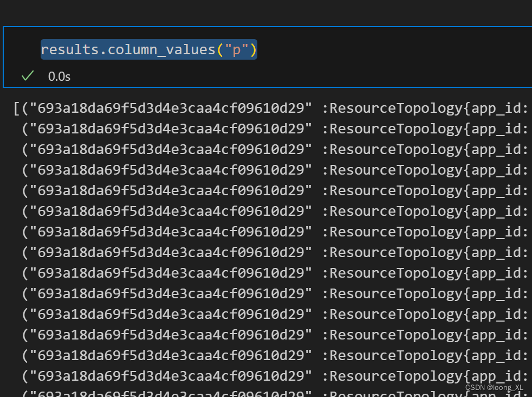Click the opening square bracket of output
The width and height of the screenshot is (532, 397).
(x=16, y=108)
